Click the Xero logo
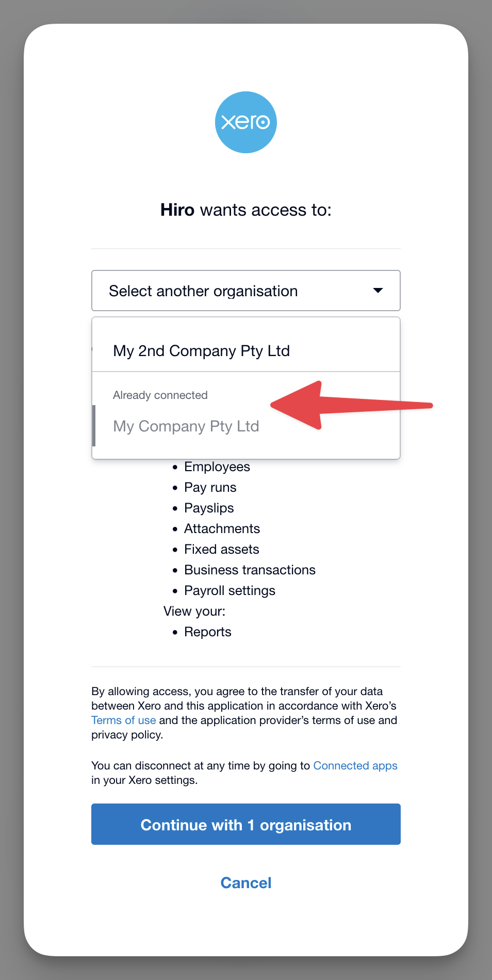 coord(246,122)
